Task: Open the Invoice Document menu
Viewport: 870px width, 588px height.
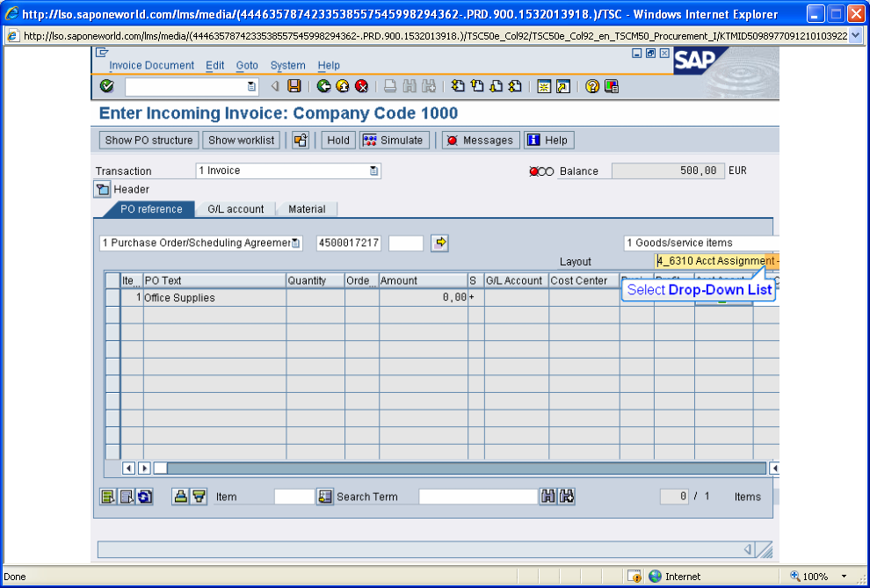Action: pos(151,65)
